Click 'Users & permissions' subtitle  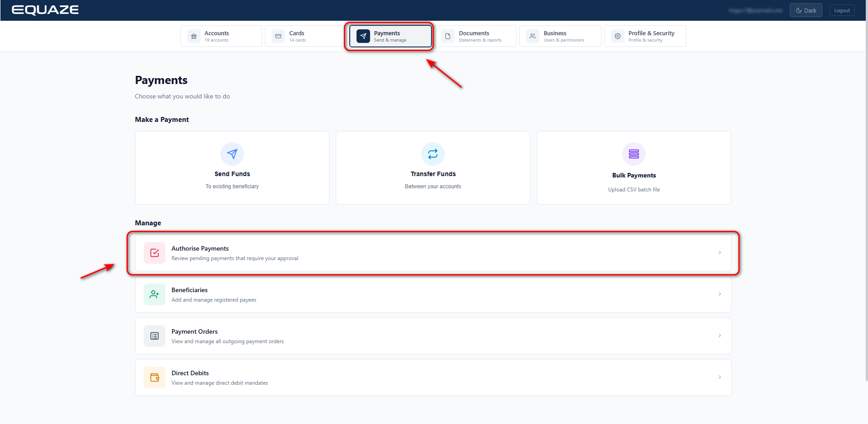pos(564,40)
